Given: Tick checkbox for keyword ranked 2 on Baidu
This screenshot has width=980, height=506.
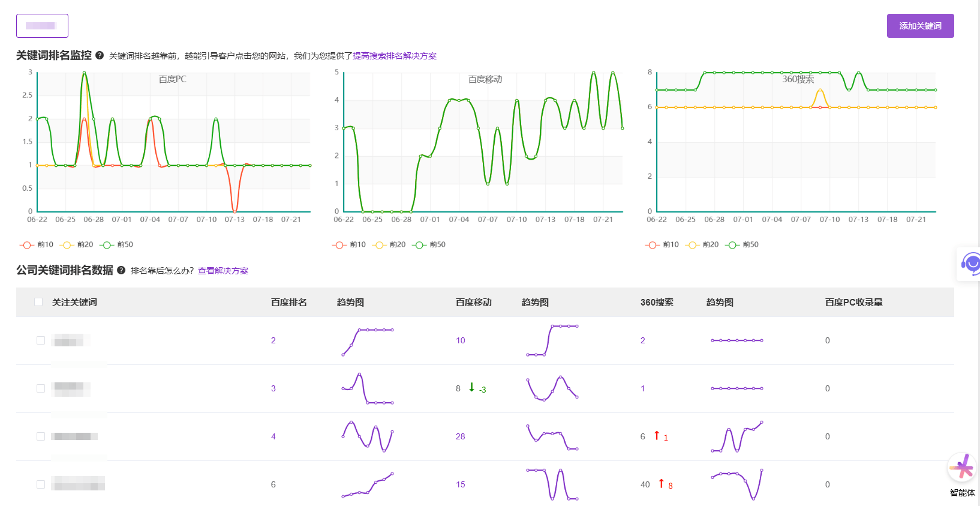Looking at the screenshot, I should [x=41, y=340].
